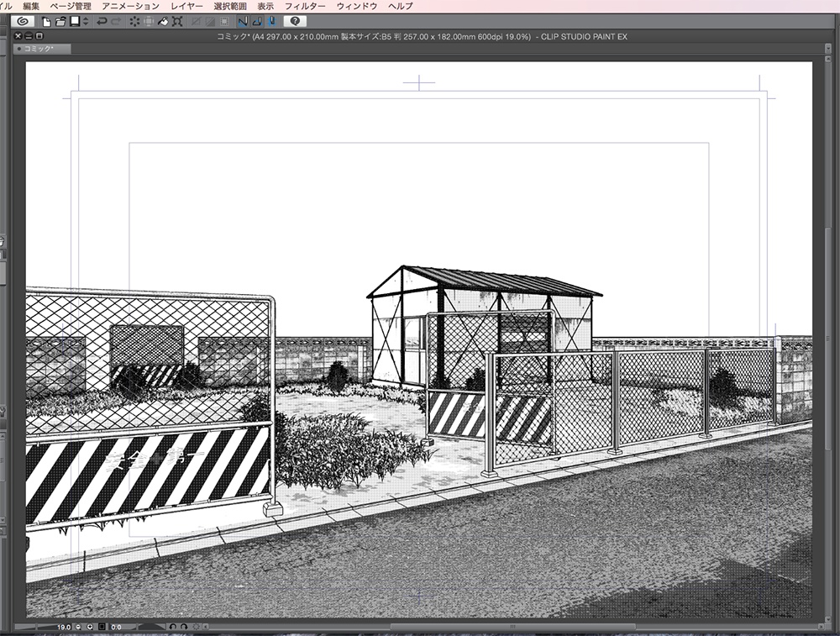Viewport: 840px width, 636px height.
Task: Redo the undone action
Action: coord(116,22)
